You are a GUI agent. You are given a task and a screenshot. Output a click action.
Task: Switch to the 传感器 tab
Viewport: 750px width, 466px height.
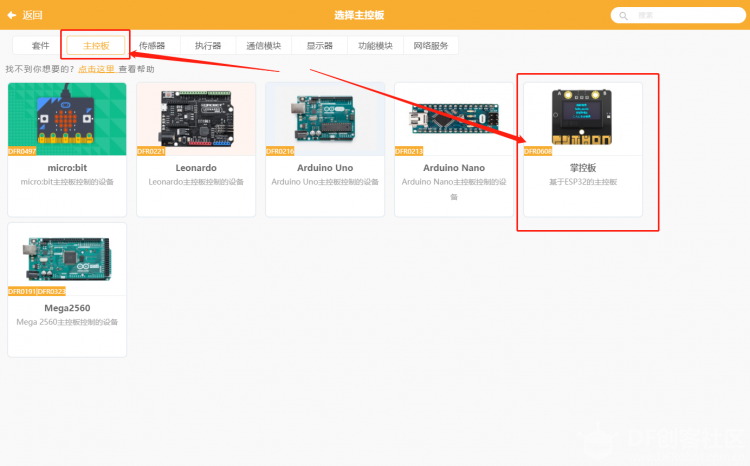pyautogui.click(x=152, y=46)
